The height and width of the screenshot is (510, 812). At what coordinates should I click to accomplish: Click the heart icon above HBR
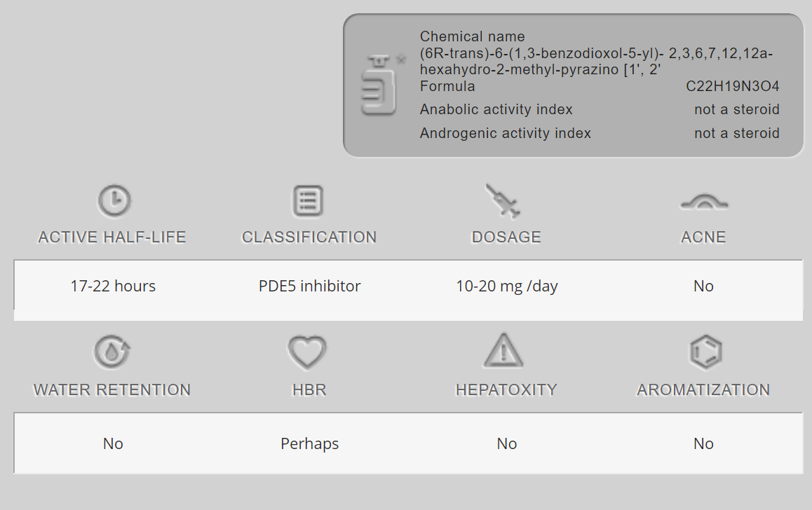pyautogui.click(x=308, y=352)
